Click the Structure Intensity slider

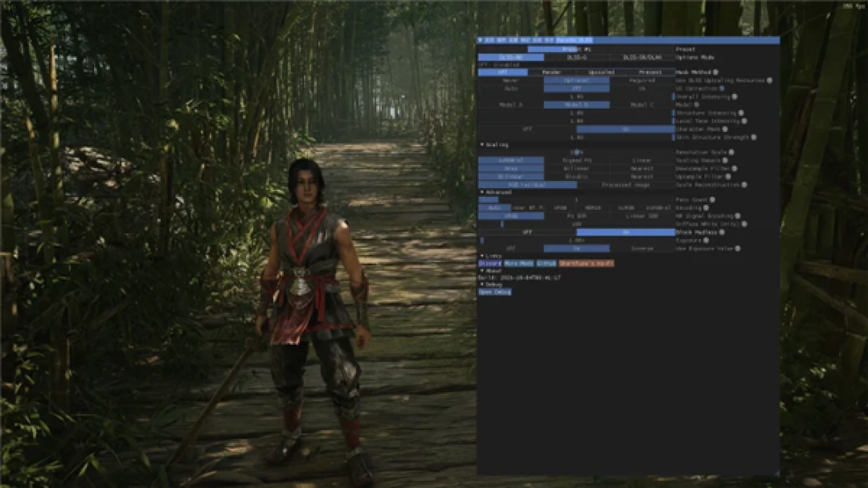click(576, 113)
